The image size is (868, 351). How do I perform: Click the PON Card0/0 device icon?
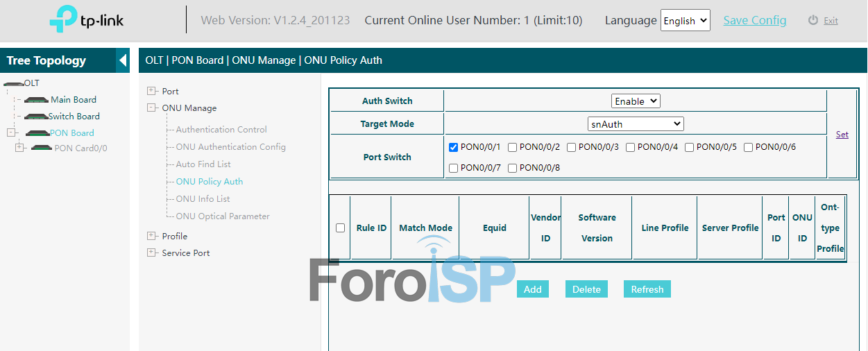pos(42,148)
